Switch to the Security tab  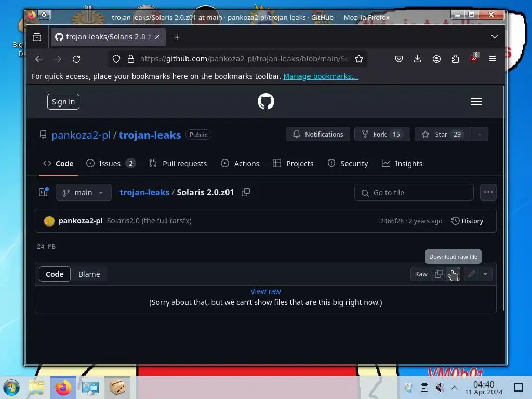tap(348, 164)
